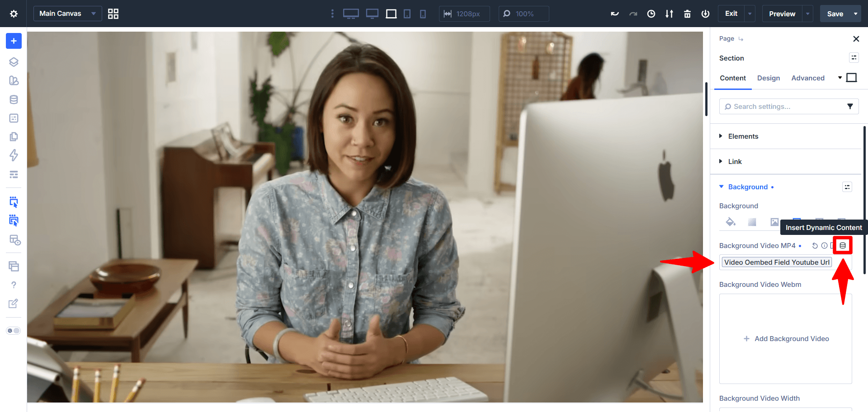The image size is (868, 412).
Task: Click the Exit button
Action: click(731, 14)
